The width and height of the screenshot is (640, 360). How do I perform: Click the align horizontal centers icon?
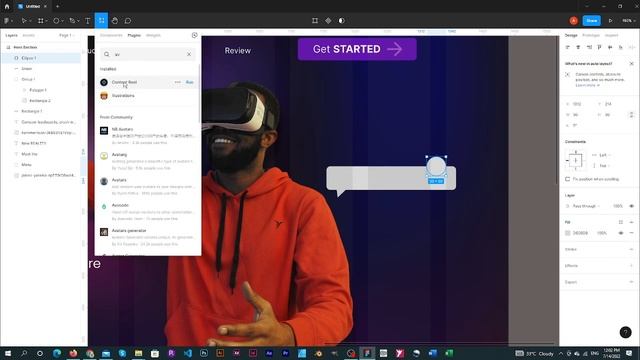(x=578, y=47)
